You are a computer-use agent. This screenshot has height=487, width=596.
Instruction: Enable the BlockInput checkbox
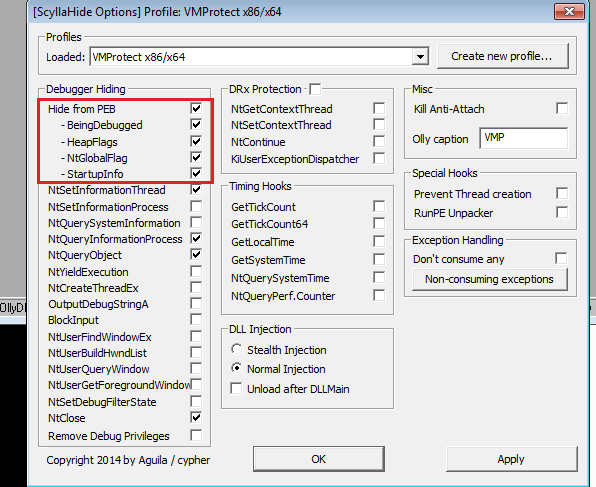click(196, 320)
